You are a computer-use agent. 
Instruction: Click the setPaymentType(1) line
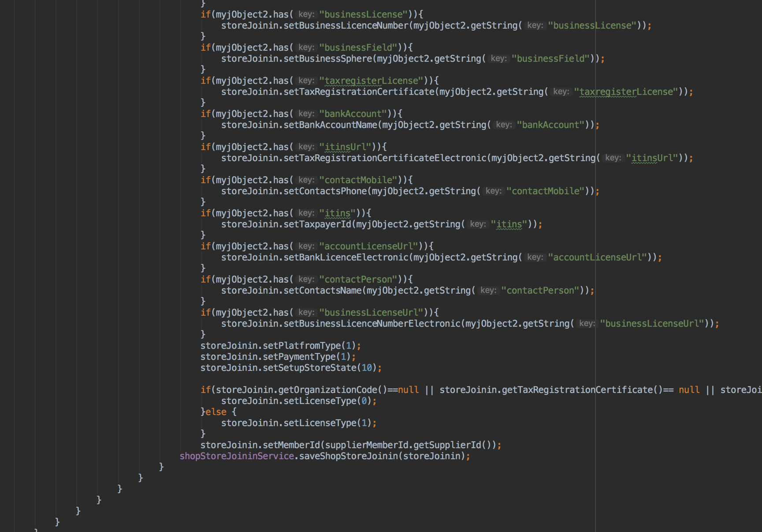point(278,357)
